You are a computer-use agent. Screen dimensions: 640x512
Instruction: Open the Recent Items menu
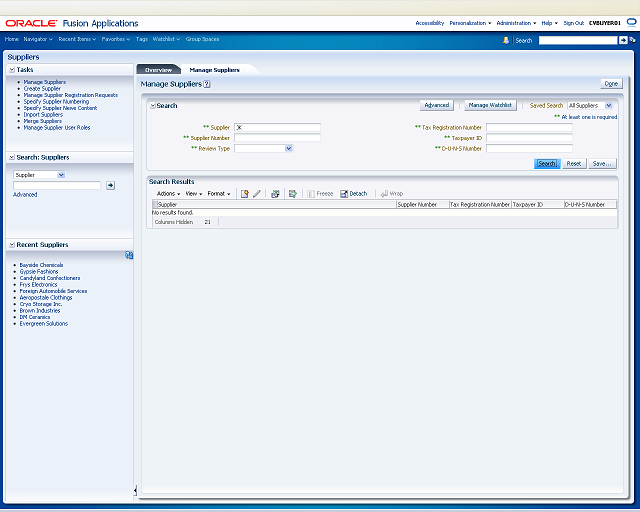coord(77,39)
